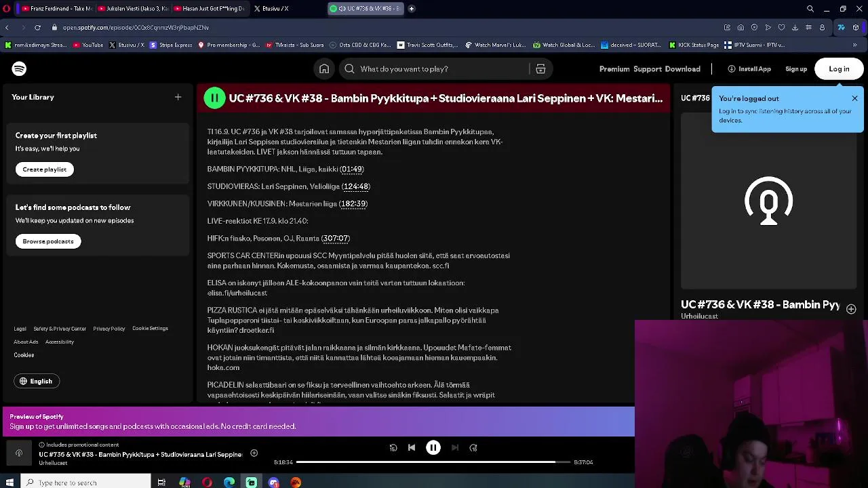Click the large podcast cover art in the right panel
Viewport: 868px width, 488px height.
click(769, 201)
